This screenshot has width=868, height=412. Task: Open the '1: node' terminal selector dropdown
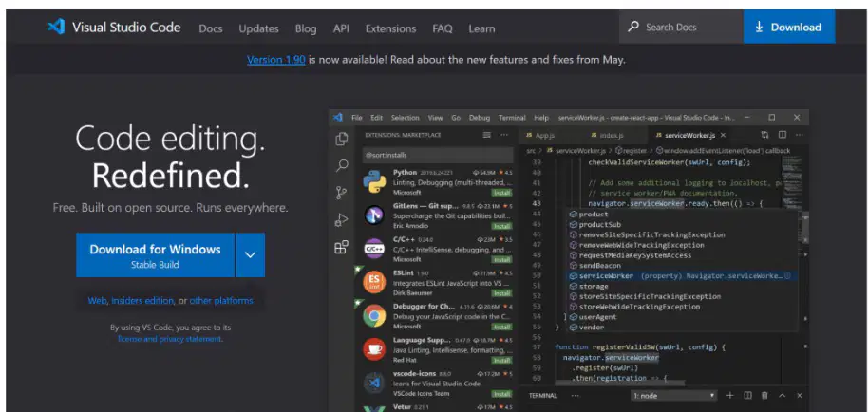click(673, 396)
